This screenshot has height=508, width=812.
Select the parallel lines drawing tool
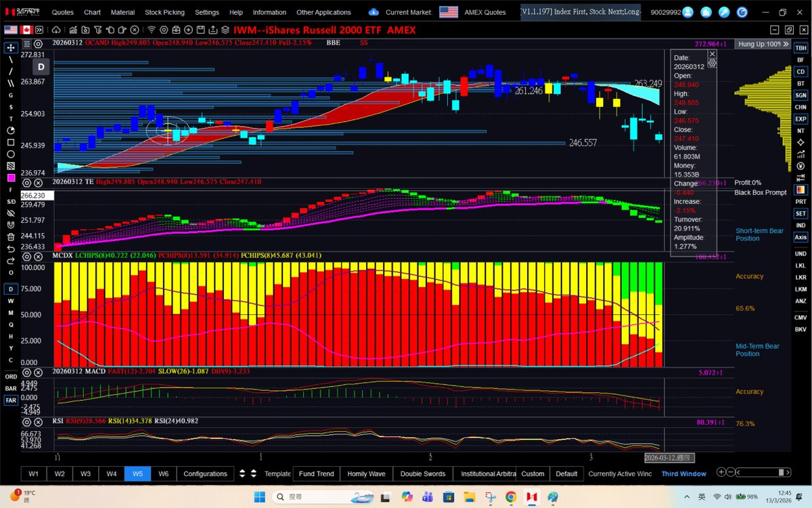11,83
